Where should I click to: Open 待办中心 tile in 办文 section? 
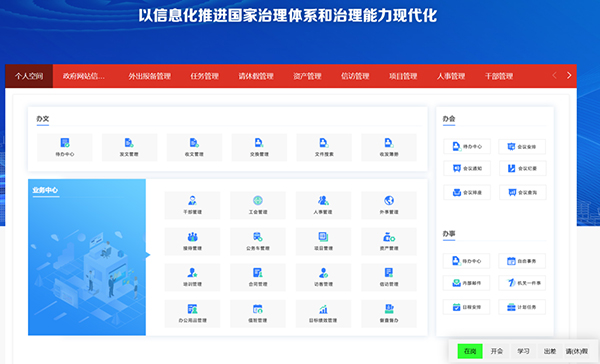[65, 147]
